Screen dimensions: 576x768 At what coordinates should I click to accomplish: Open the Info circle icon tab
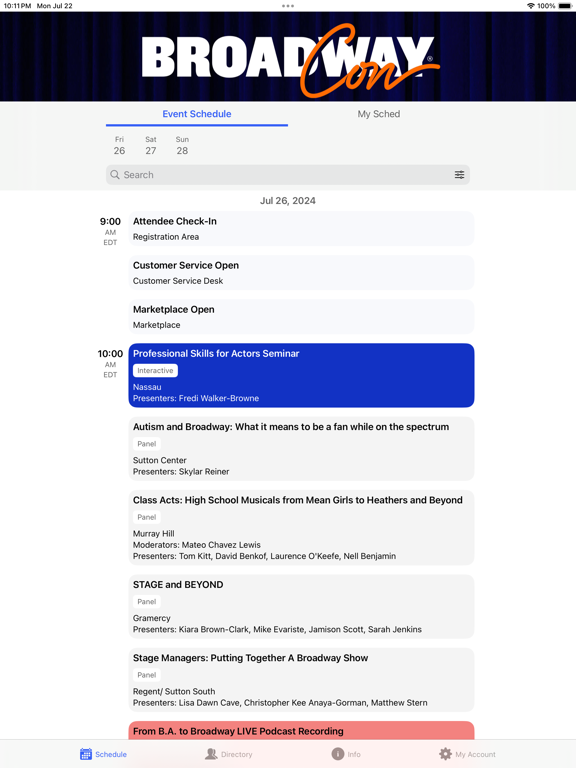(346, 754)
